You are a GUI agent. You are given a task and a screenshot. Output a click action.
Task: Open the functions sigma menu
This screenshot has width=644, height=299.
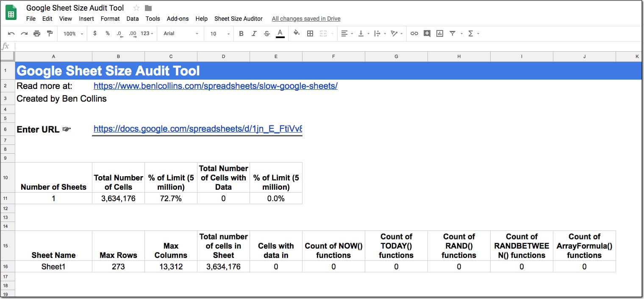tap(473, 33)
